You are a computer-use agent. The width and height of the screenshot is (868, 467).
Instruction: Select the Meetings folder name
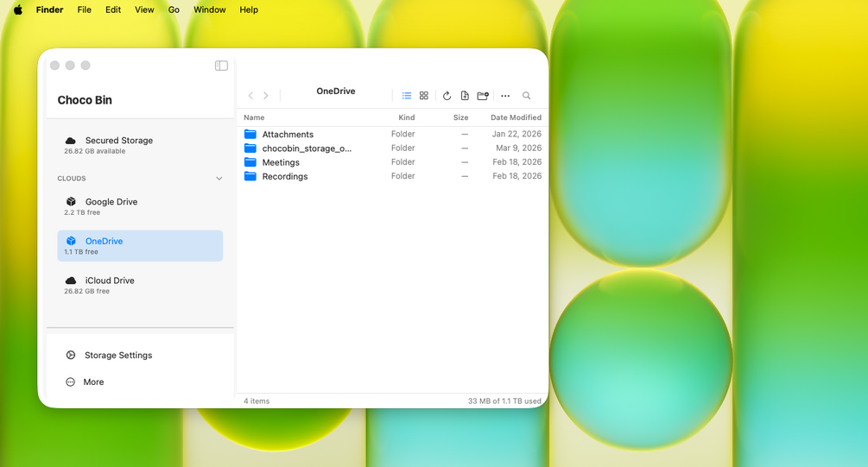tap(281, 162)
